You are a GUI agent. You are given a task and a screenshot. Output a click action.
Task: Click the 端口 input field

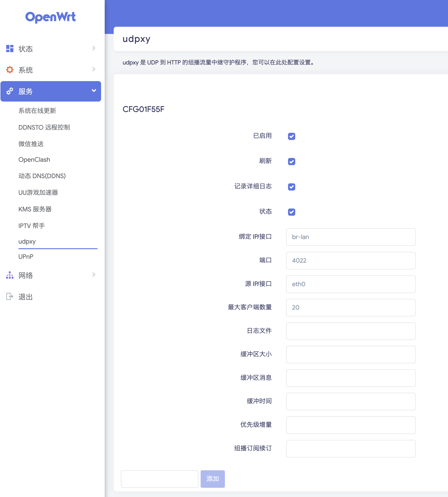click(350, 260)
